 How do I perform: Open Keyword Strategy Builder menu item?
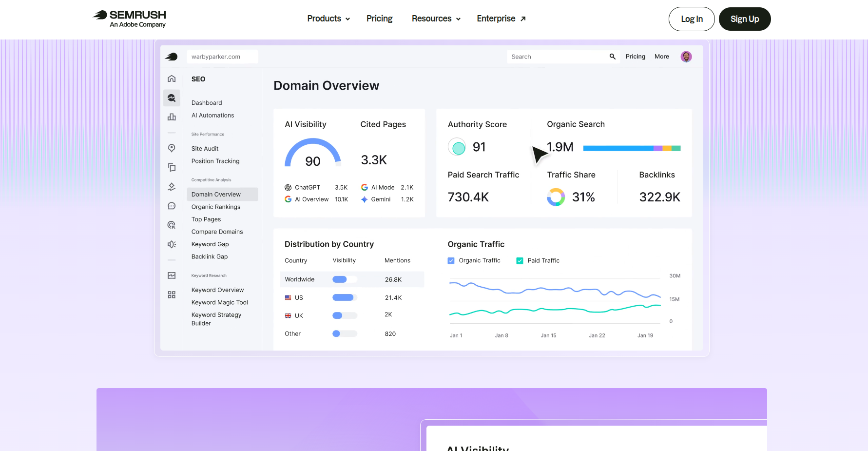(x=216, y=319)
